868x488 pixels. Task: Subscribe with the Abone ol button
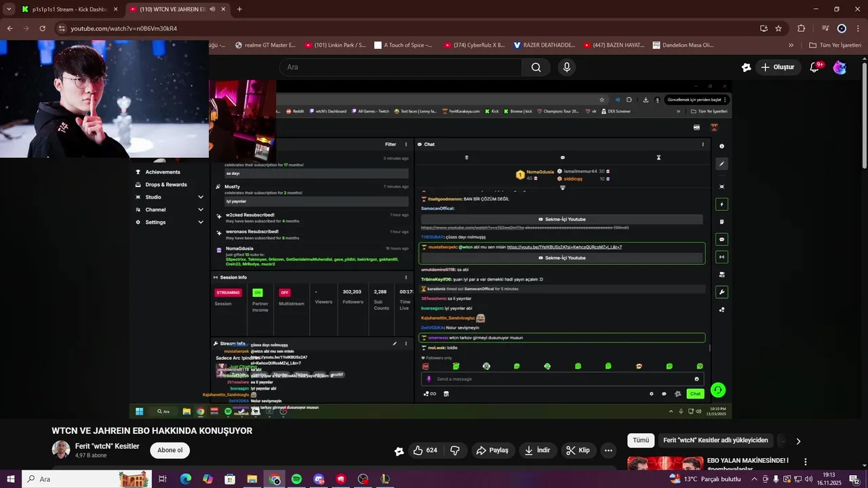coord(170,450)
